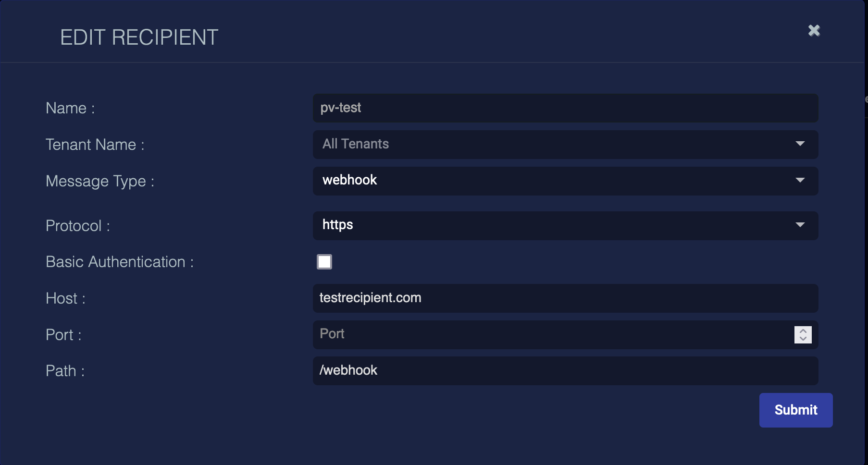Submit the recipient form
The width and height of the screenshot is (868, 465).
(x=795, y=410)
